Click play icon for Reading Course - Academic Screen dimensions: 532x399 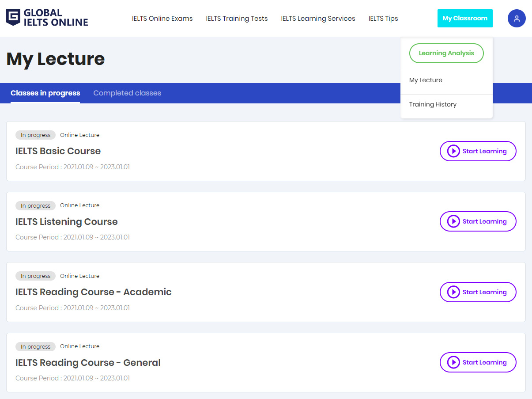(x=453, y=292)
